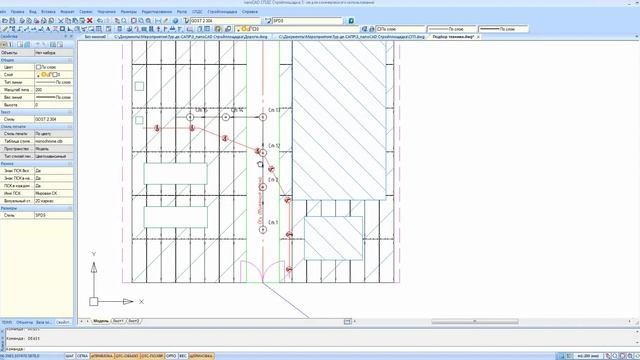Collapse the Общие section in Properties

tap(70, 60)
